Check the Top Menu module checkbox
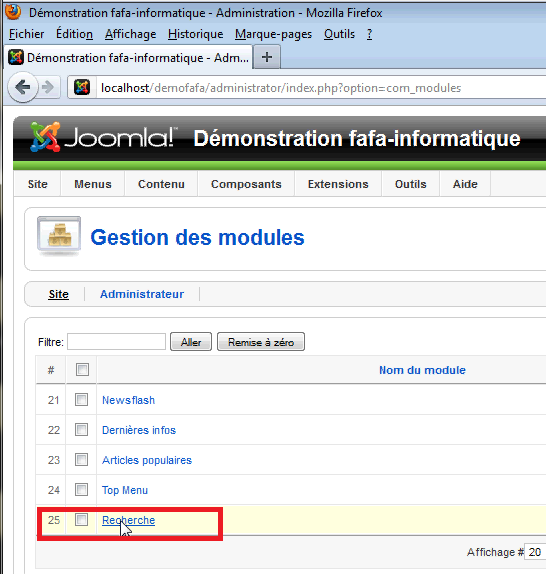 82,489
